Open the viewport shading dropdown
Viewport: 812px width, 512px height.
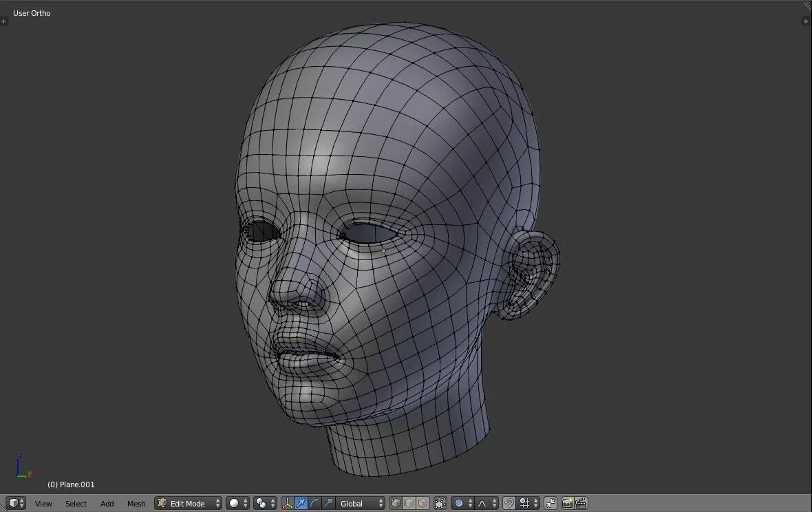pyautogui.click(x=238, y=503)
